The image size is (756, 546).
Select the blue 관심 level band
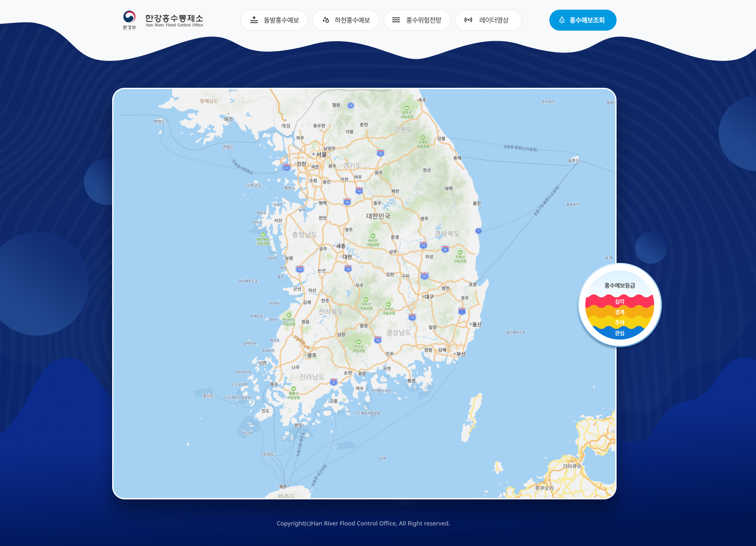click(x=620, y=333)
